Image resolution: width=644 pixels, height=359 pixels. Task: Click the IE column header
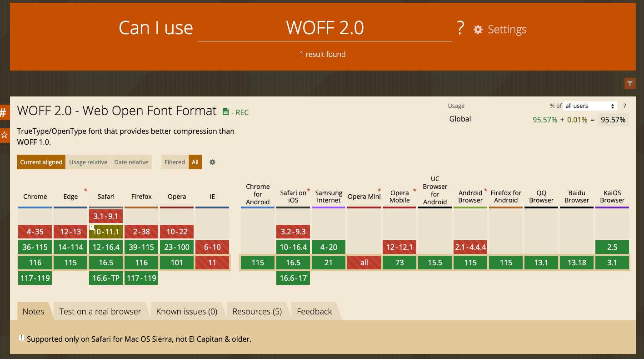pos(212,197)
